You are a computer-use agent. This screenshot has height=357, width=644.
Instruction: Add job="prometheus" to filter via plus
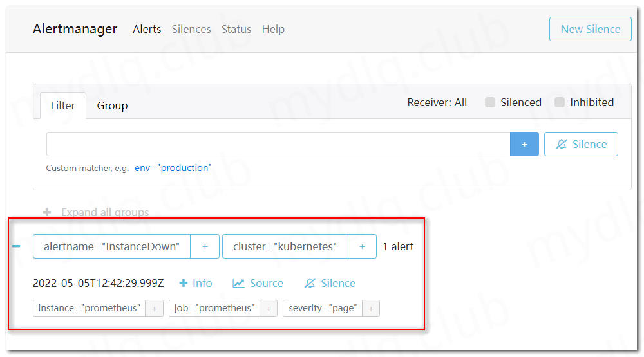(269, 309)
